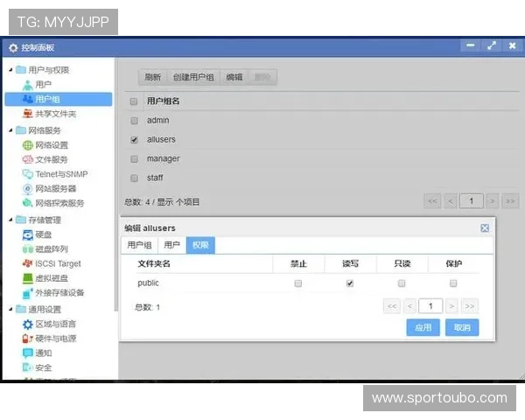This screenshot has width=525, height=420.
Task: Collapse the 用户与权限 tree node
Action: 10,70
